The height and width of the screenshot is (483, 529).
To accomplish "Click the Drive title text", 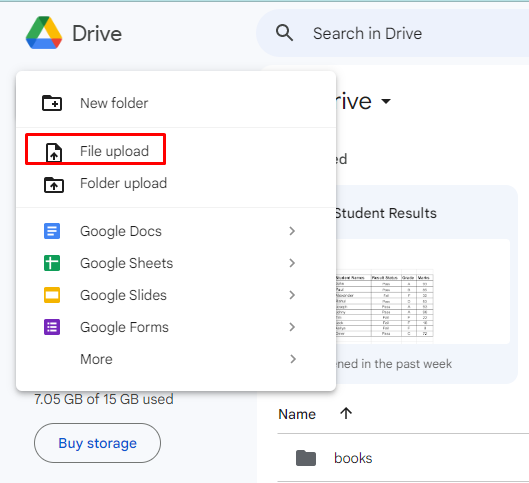I will 97,33.
